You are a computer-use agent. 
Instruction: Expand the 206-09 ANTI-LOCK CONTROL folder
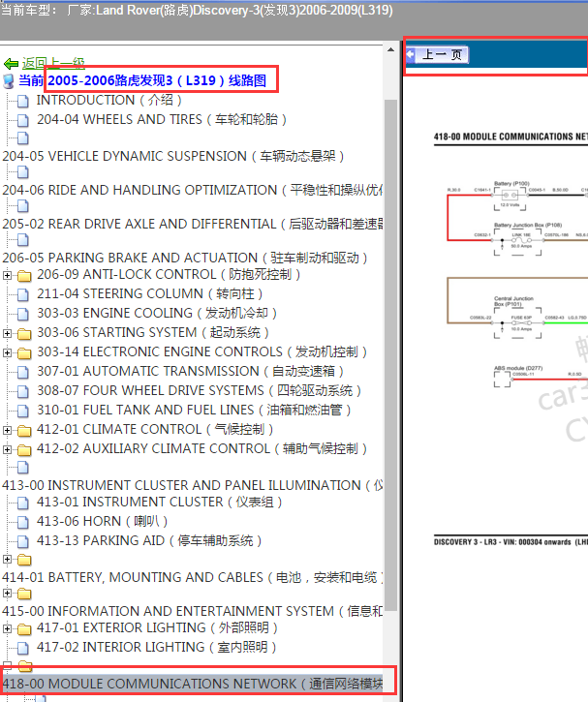click(7, 275)
